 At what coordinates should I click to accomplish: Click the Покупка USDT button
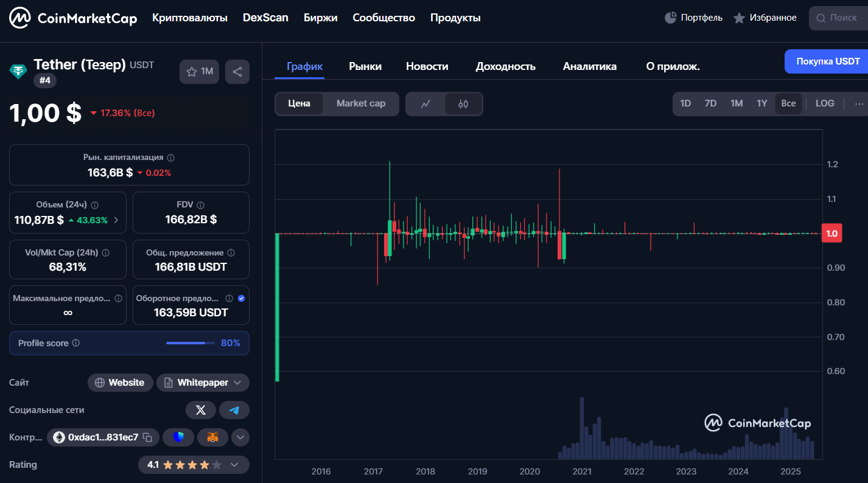(827, 61)
